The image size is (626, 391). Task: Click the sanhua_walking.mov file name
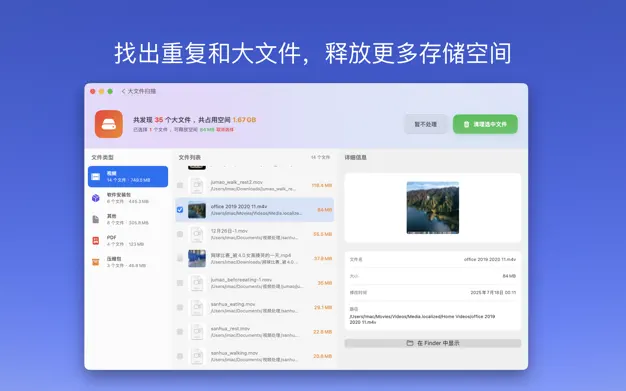(x=234, y=353)
